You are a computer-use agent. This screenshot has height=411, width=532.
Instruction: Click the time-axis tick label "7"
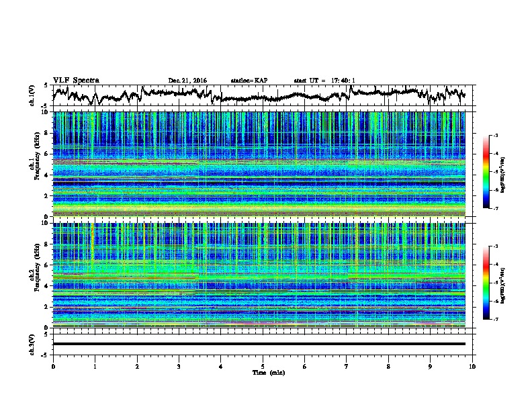pos(347,366)
